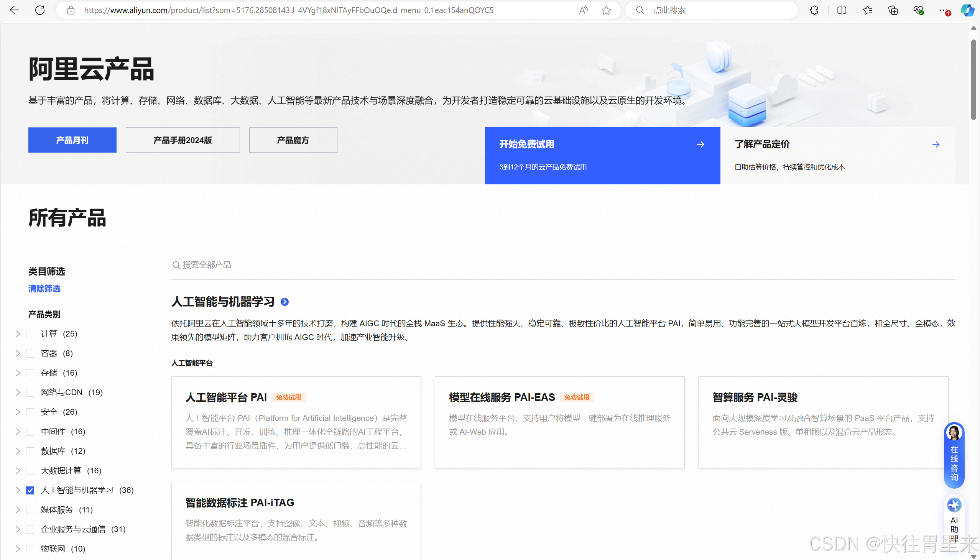Click the 开始免费试用 banner button
Image resolution: width=980 pixels, height=560 pixels.
click(602, 155)
